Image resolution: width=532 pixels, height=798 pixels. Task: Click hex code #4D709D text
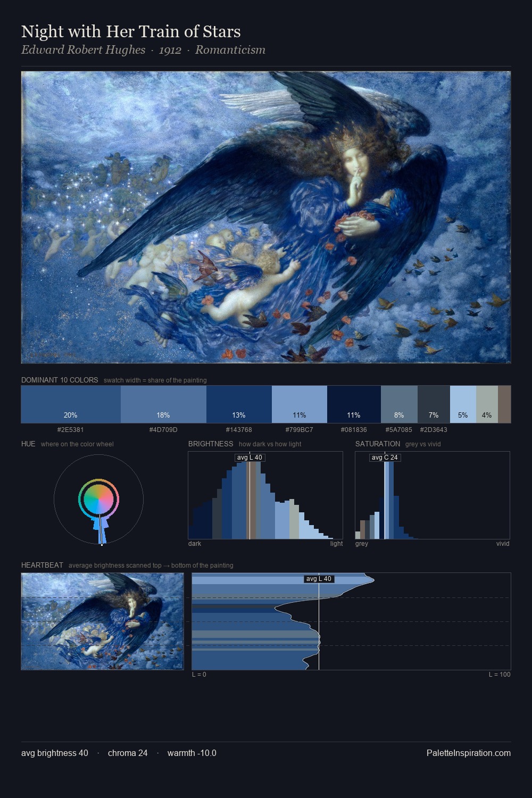click(x=163, y=429)
